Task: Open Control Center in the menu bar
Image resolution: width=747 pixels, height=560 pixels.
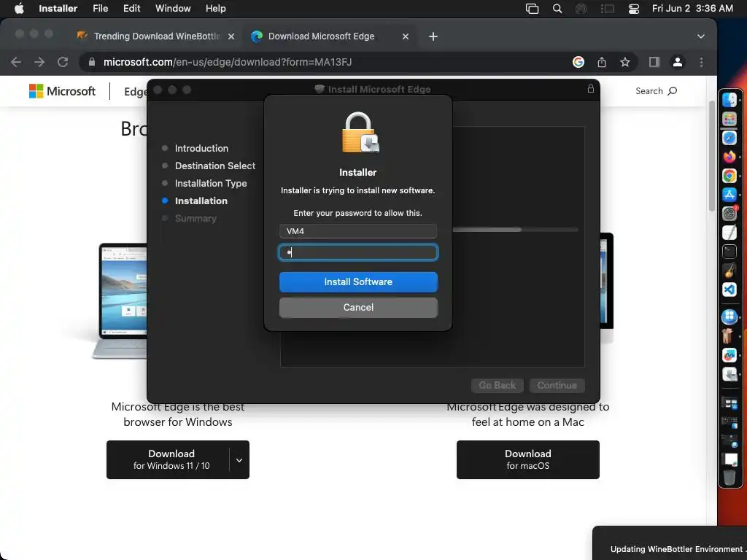Action: (634, 9)
